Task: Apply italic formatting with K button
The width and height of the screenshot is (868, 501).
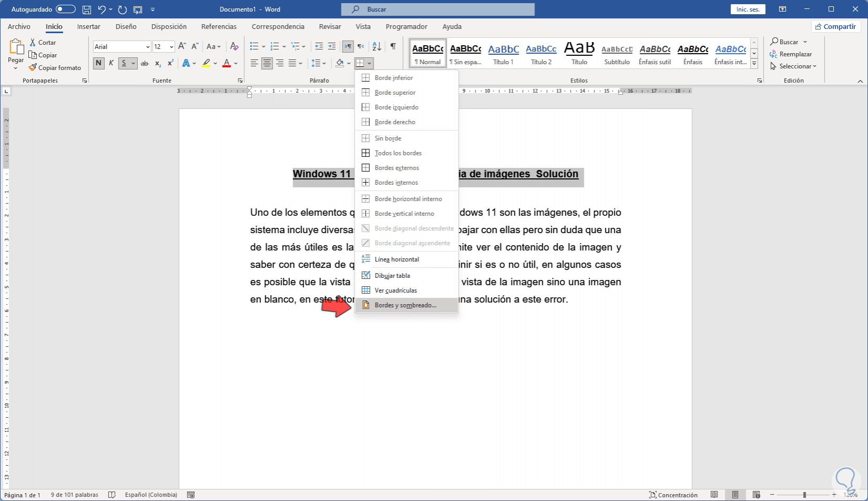Action: 111,63
